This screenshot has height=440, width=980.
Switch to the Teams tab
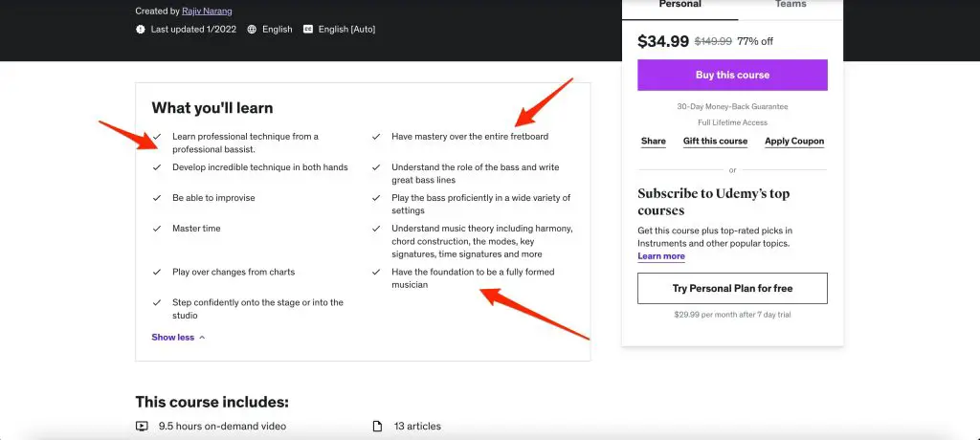pos(791,5)
